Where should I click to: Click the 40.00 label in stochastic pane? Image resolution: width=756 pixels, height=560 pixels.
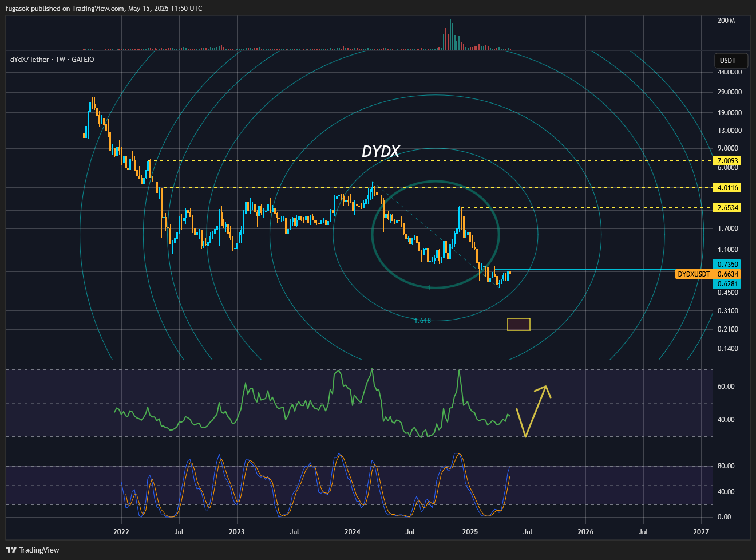click(726, 492)
